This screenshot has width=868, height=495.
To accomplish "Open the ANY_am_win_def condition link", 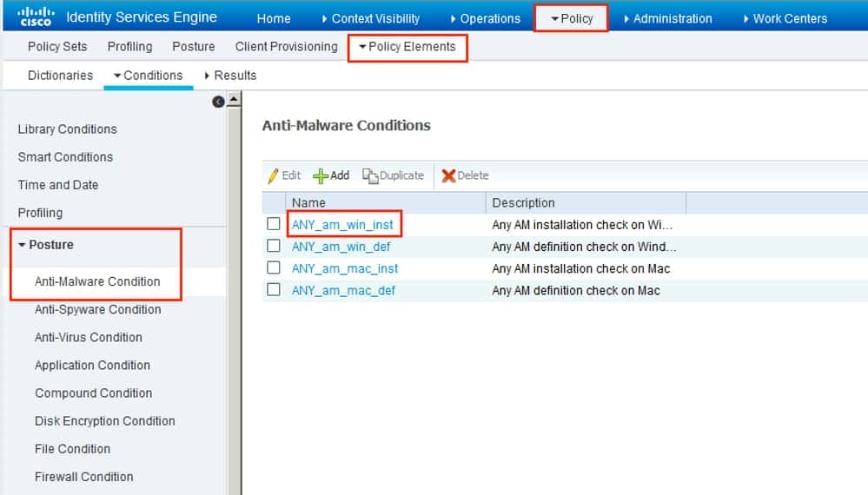I will point(341,247).
